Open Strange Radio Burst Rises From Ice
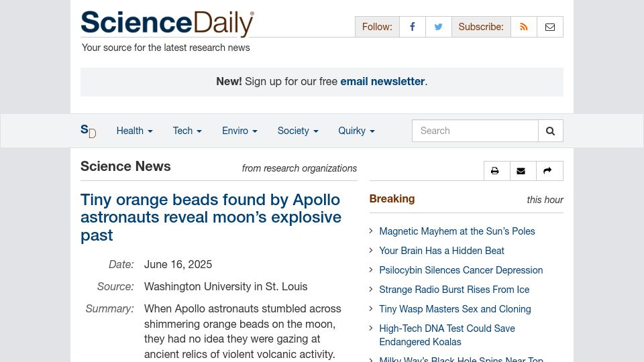Screen dimensions: 644x362 (x=454, y=290)
